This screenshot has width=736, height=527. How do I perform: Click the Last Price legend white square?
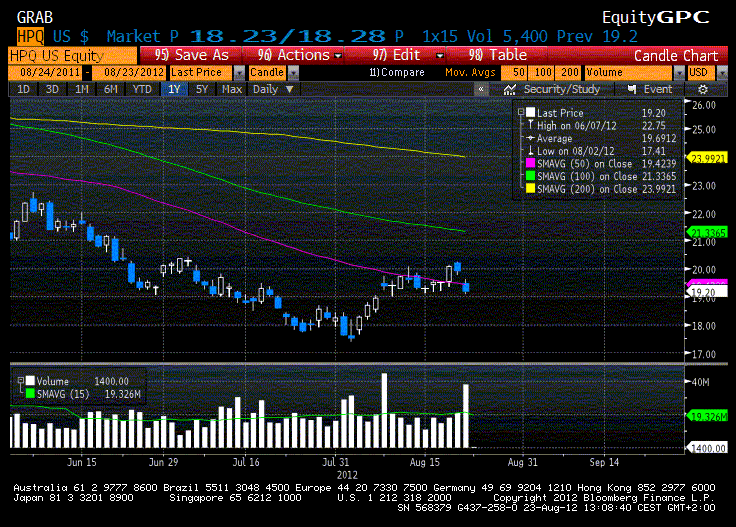point(530,113)
